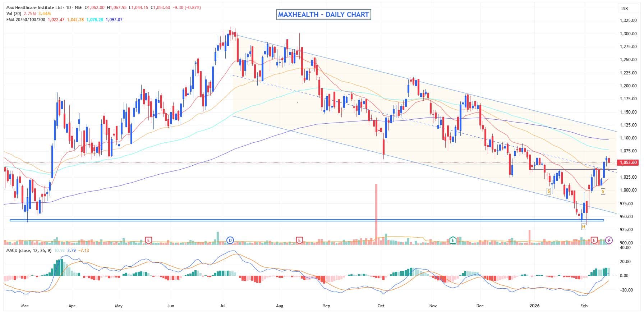Open the green earnings E marker in November
Viewport: 644px width, 312px height.
pos(453,240)
